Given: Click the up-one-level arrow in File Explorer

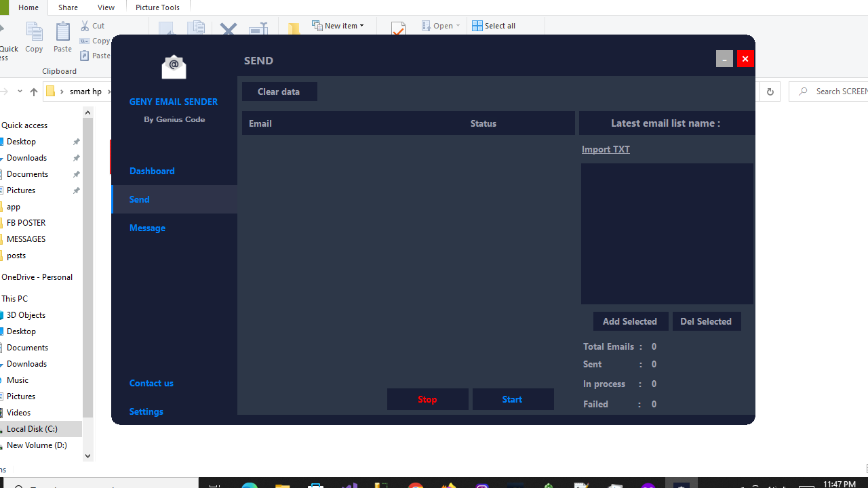Looking at the screenshot, I should [33, 91].
